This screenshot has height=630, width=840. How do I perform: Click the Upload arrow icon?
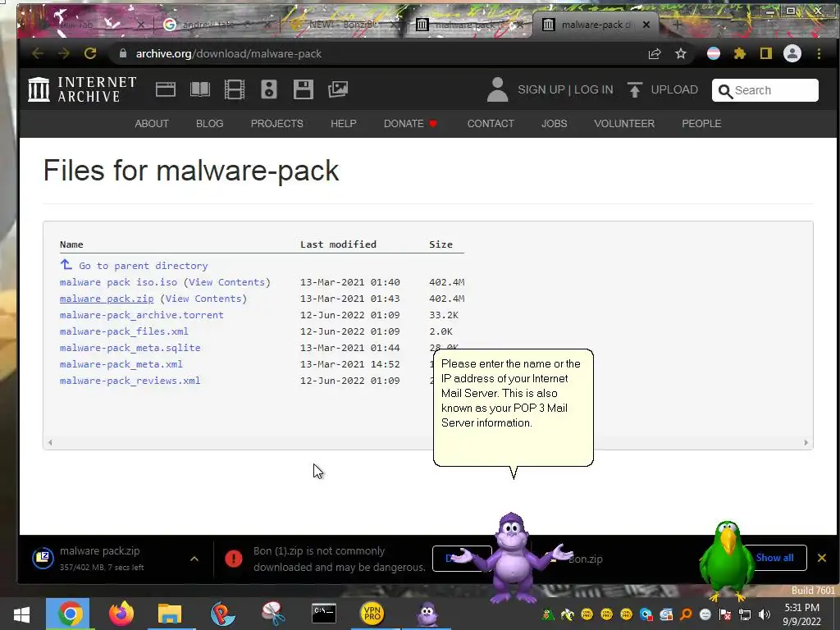pos(635,89)
